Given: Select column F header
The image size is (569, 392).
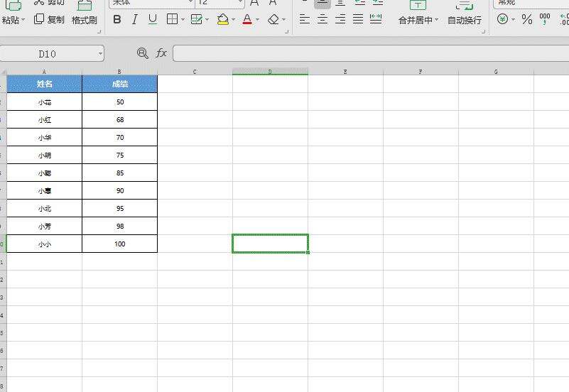Looking at the screenshot, I should coord(421,72).
